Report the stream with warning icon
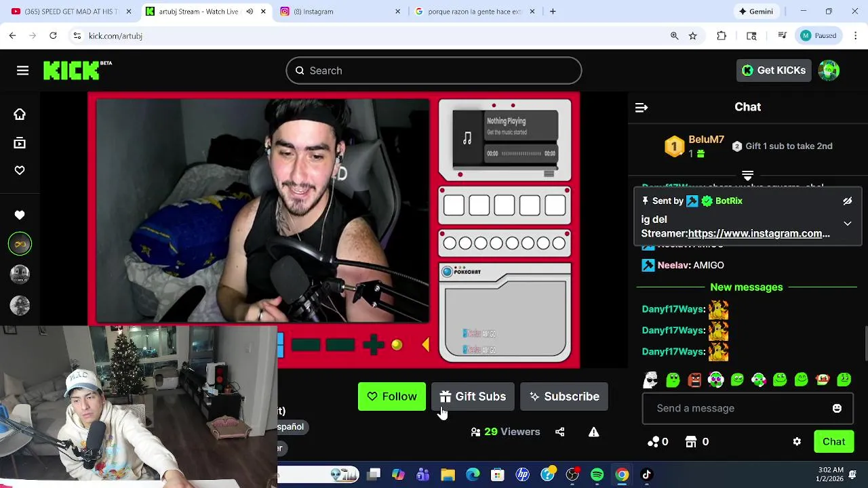The width and height of the screenshot is (868, 488). tap(593, 432)
